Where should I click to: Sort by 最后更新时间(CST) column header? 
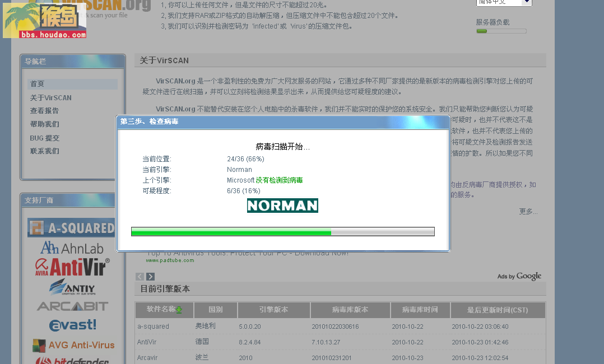pyautogui.click(x=498, y=310)
